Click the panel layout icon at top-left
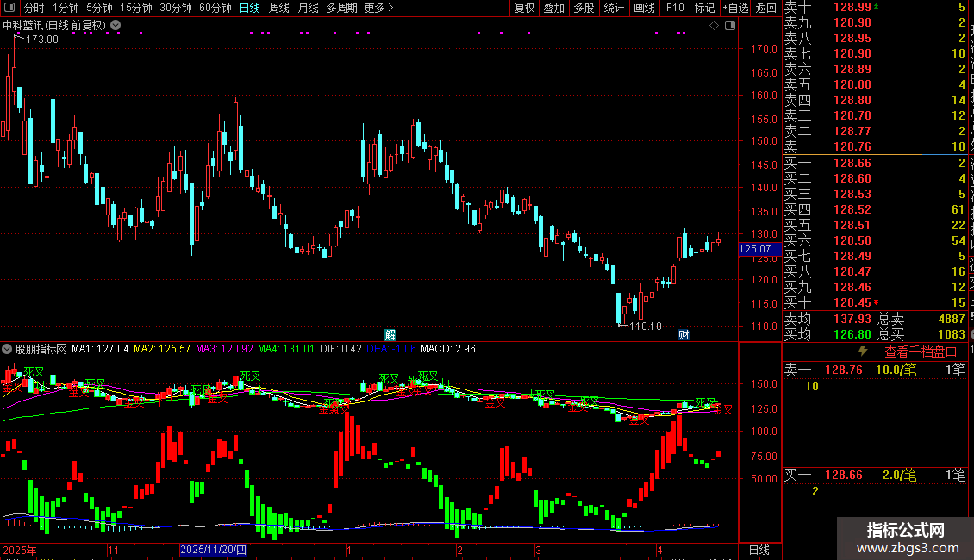Screen dimensions: 974x560 (9, 8)
